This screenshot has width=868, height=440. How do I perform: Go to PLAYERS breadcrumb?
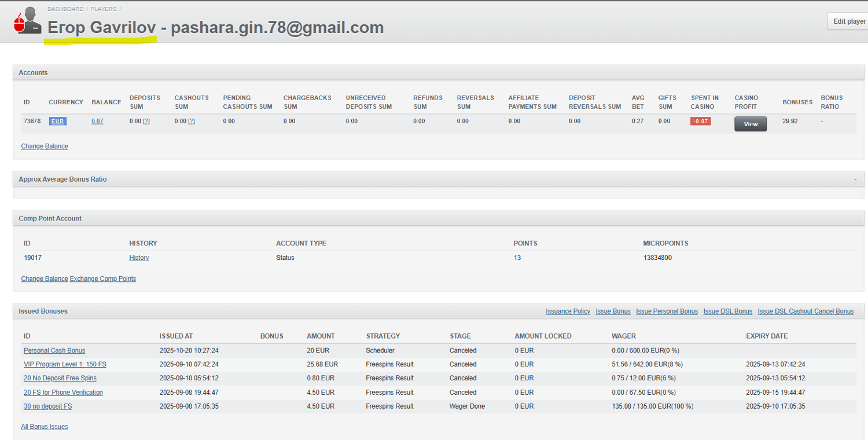pyautogui.click(x=103, y=9)
